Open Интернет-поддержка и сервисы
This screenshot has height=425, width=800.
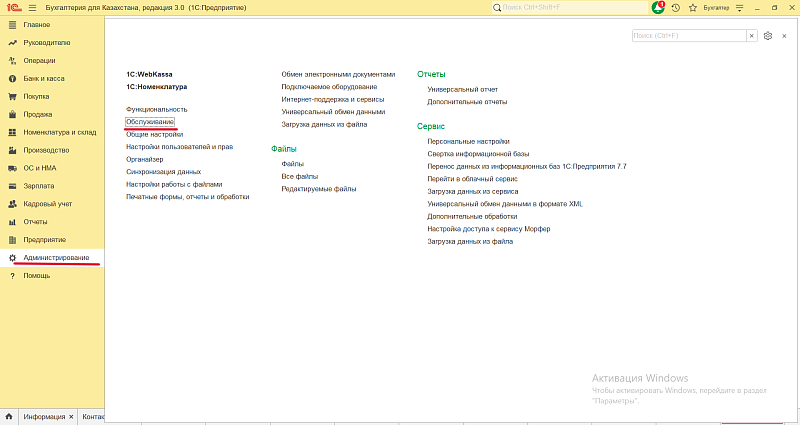(x=333, y=99)
